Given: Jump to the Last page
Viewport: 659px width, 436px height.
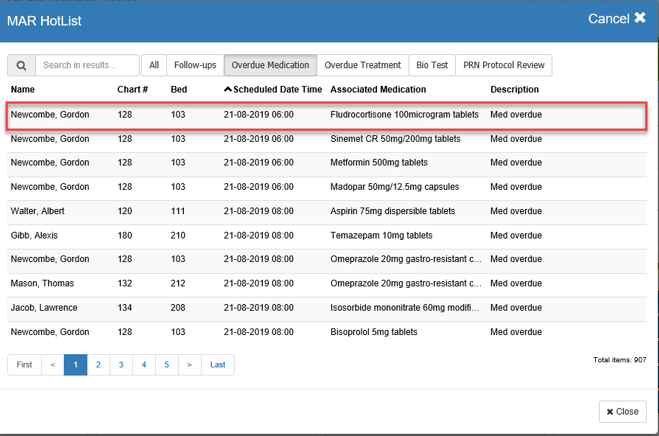Looking at the screenshot, I should click(217, 365).
